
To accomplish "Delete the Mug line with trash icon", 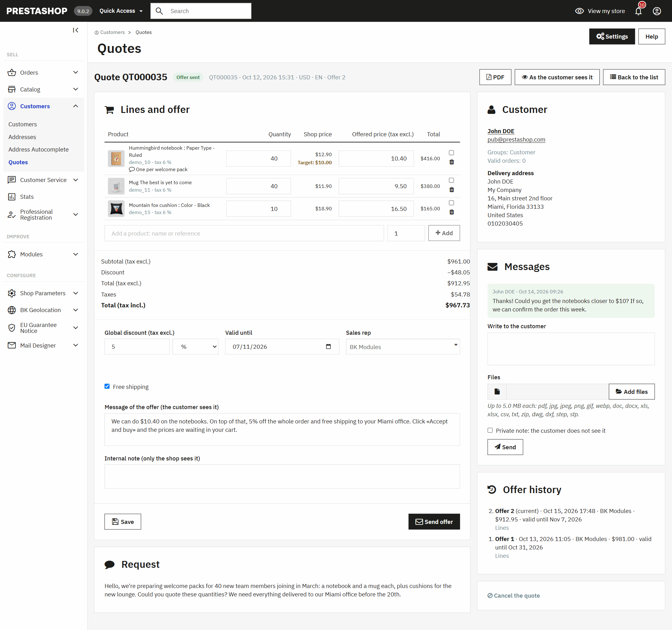I will pyautogui.click(x=451, y=189).
